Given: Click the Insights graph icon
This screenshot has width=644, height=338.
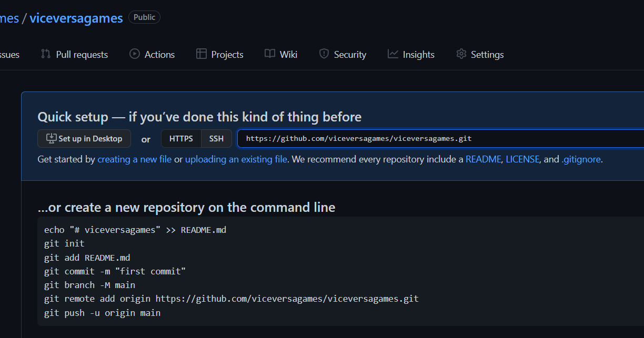Looking at the screenshot, I should click(393, 54).
